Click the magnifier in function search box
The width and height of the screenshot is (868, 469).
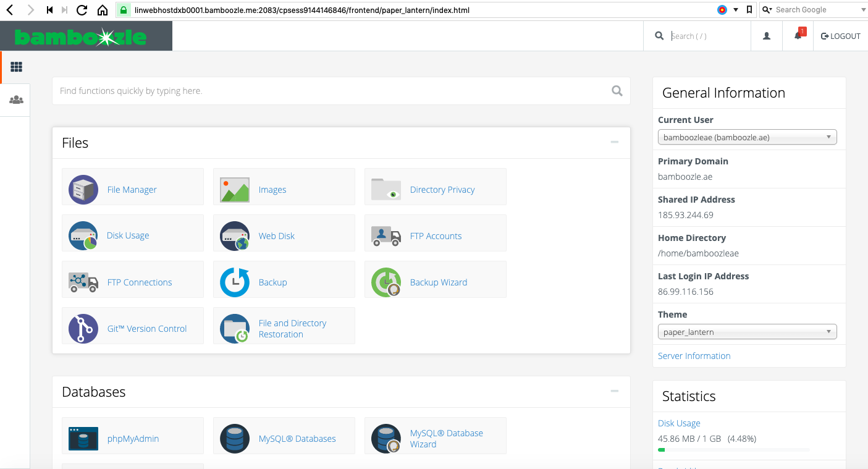617,91
